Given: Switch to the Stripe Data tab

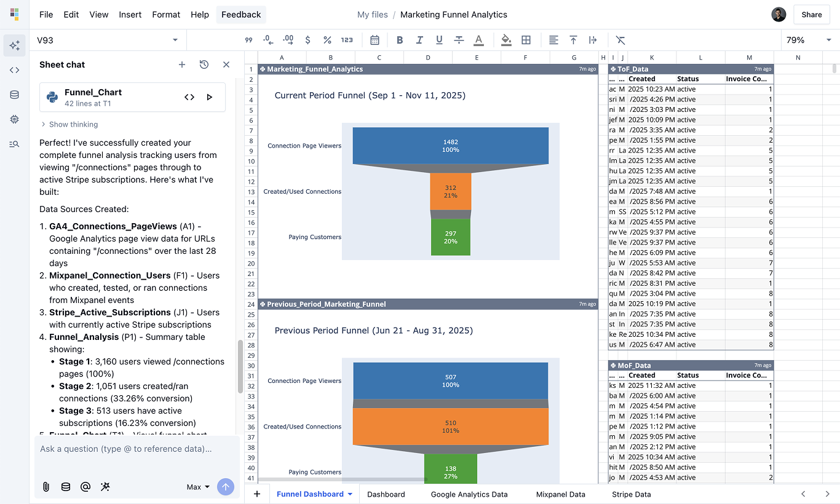Looking at the screenshot, I should 631,494.
